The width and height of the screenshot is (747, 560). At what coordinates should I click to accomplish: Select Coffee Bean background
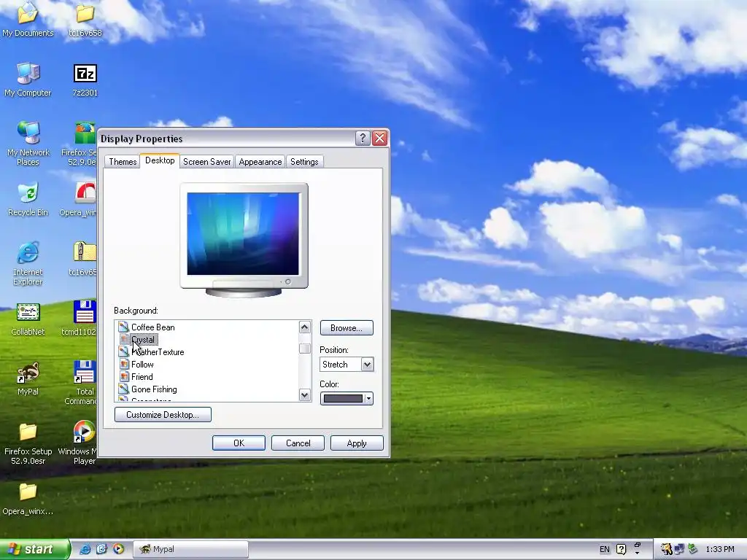point(153,327)
